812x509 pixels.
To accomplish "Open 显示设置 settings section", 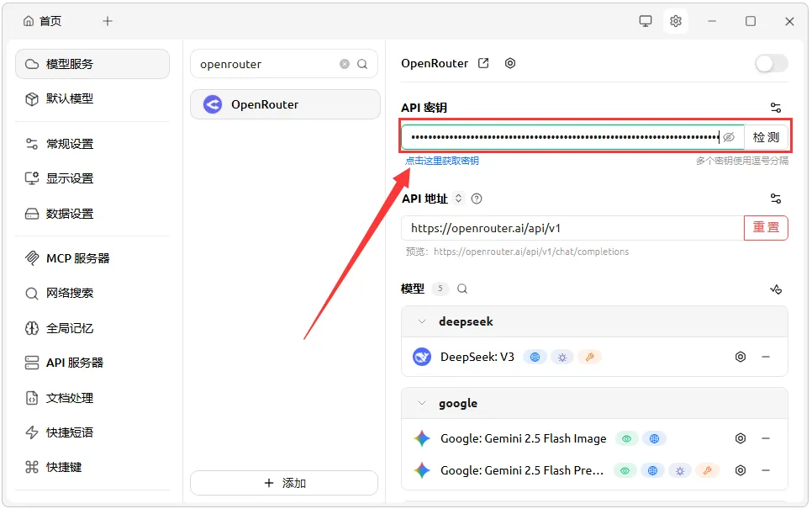I will tap(92, 178).
